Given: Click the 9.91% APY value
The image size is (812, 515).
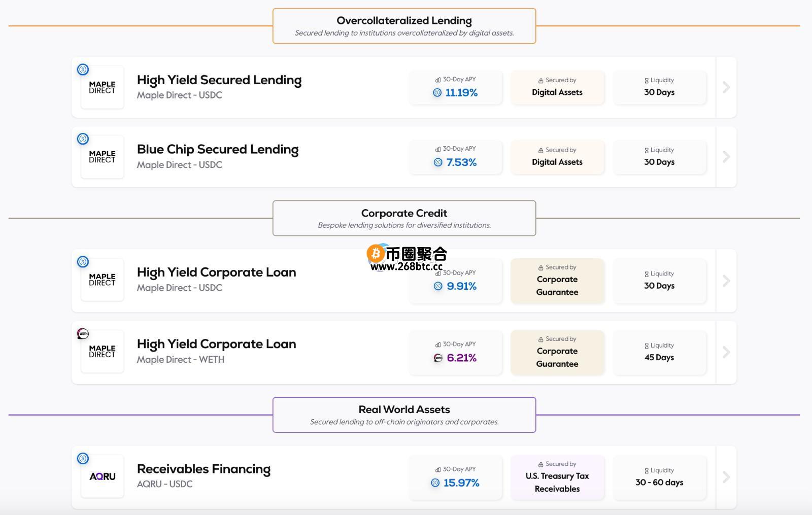Looking at the screenshot, I should point(461,286).
